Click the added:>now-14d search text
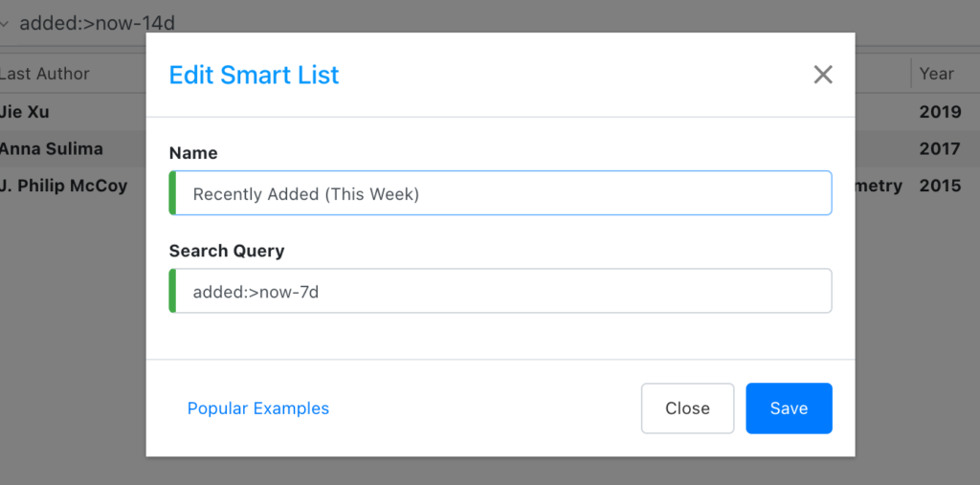This screenshot has height=485, width=980. tap(97, 23)
